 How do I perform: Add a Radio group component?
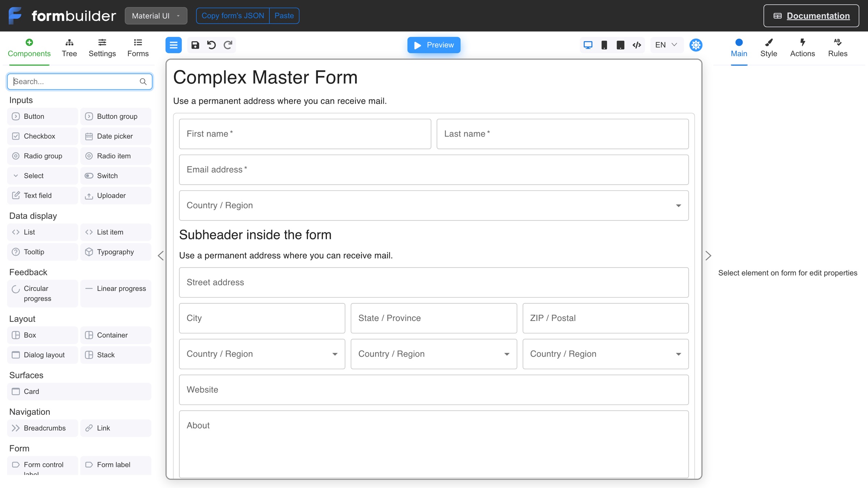click(42, 156)
